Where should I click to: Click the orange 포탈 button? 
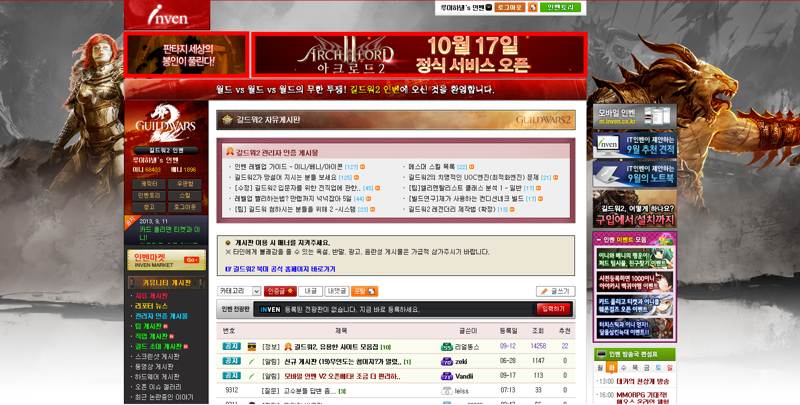point(364,291)
